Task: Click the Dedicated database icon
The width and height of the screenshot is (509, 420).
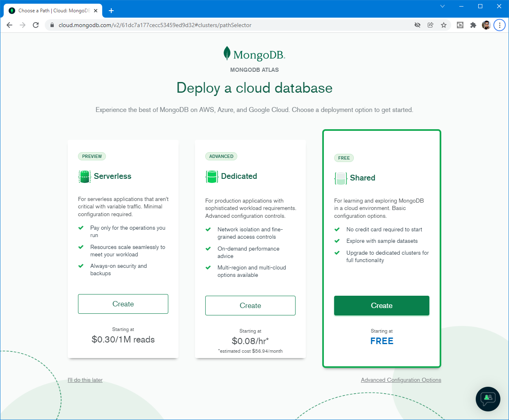Action: 212,176
